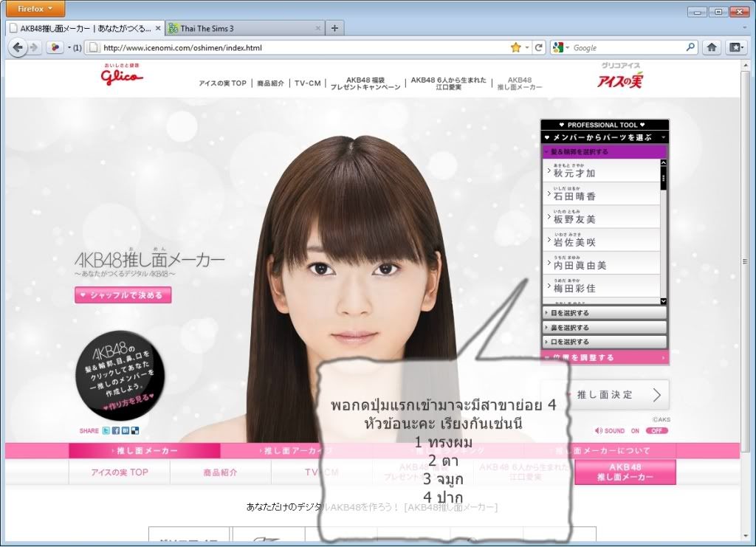Viewport: 756px width, 547px height.
Task: Share via the Delicious icon
Action: (135, 431)
